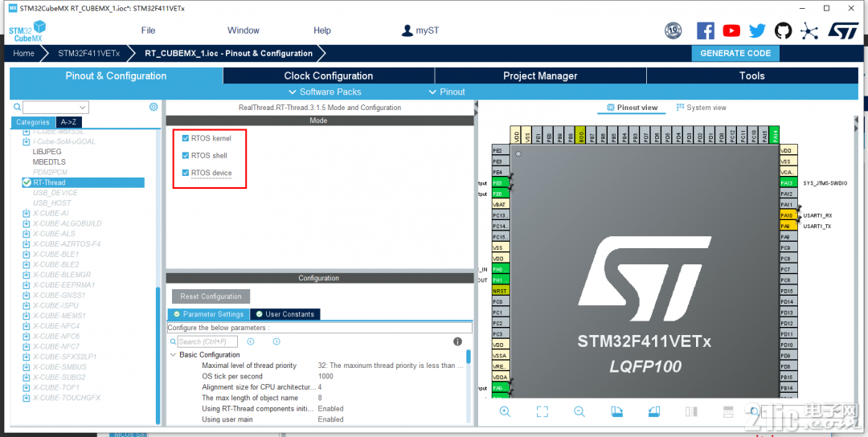Click the ST community network icon

pos(809,31)
